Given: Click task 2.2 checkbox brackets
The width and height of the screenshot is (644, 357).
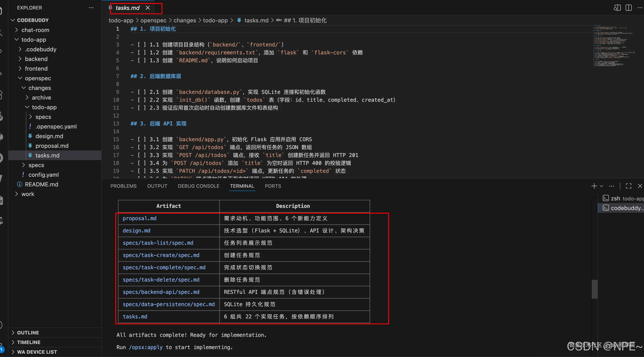Looking at the screenshot, I should tap(142, 100).
